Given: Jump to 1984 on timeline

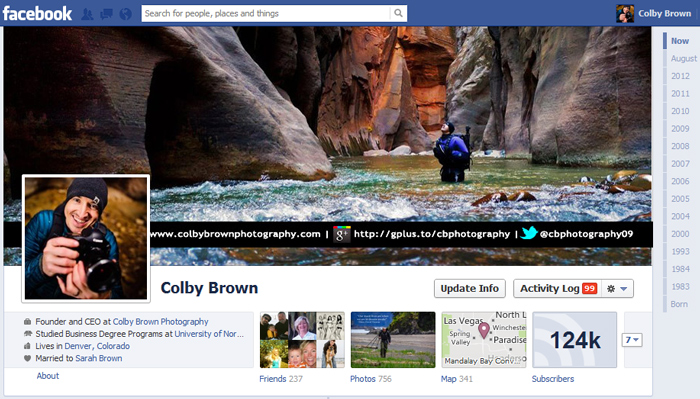Looking at the screenshot, I should pyautogui.click(x=680, y=269).
